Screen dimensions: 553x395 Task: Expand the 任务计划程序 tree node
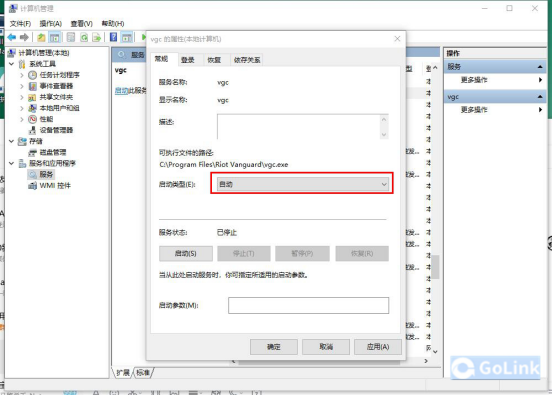point(22,75)
